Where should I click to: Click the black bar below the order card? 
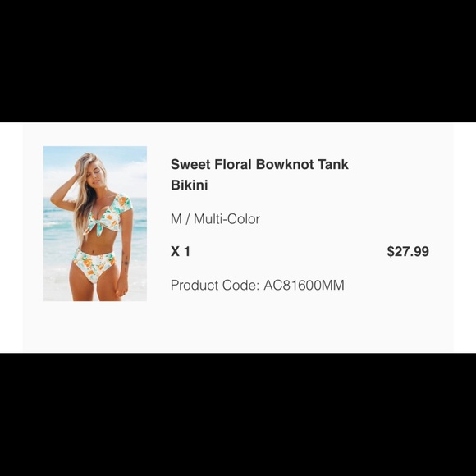point(238,414)
